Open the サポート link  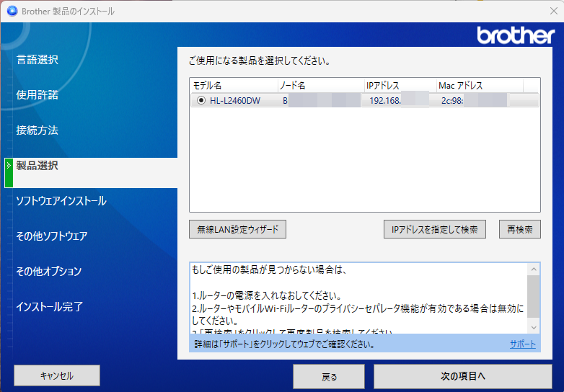pyautogui.click(x=523, y=344)
